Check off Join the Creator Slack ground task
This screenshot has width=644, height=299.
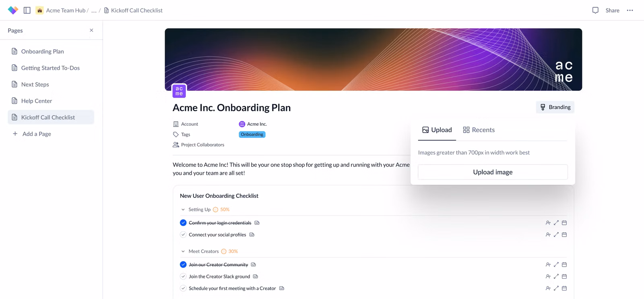(183, 276)
